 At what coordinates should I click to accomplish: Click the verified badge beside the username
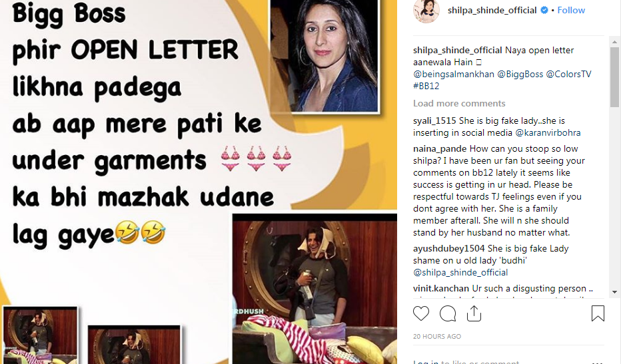(x=544, y=10)
